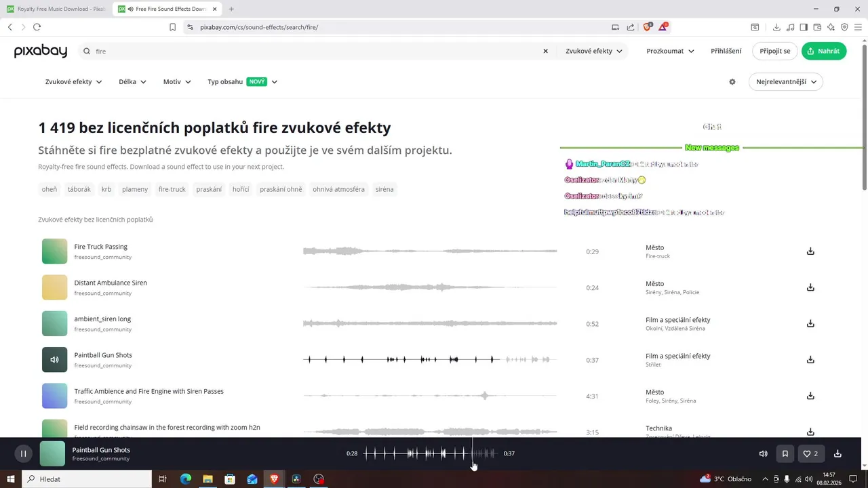
Task: Mute the player volume
Action: (763, 453)
